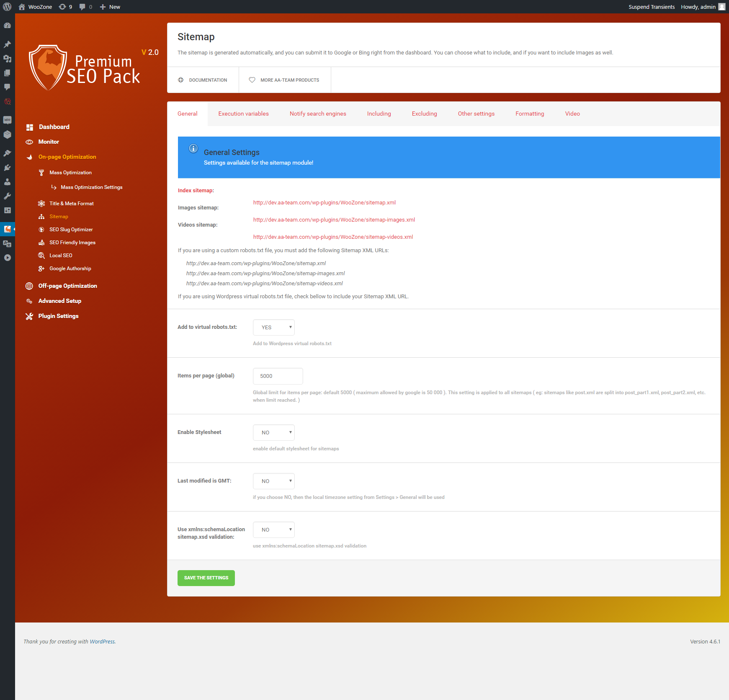Switch to the Excluding tab
729x700 pixels.
(x=424, y=114)
